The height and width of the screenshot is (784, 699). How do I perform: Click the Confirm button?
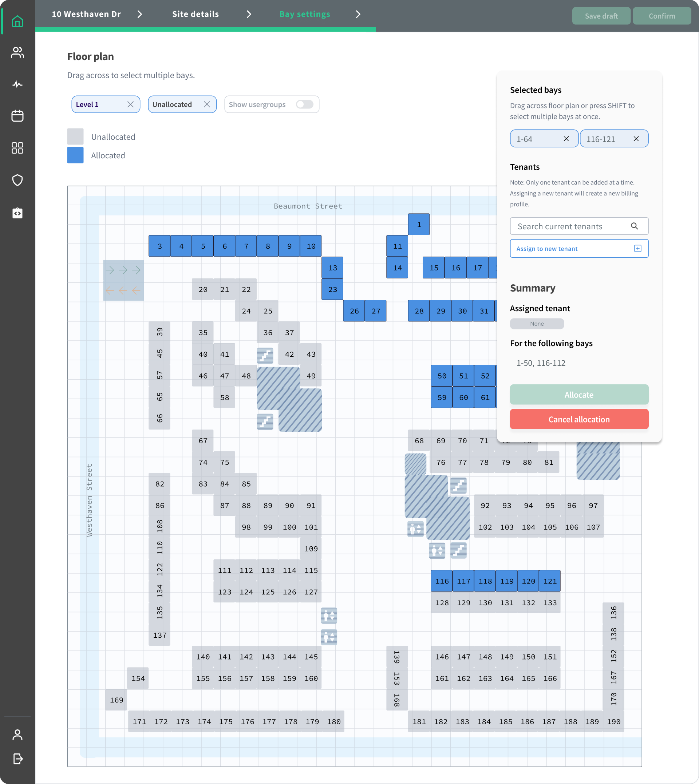tap(662, 16)
